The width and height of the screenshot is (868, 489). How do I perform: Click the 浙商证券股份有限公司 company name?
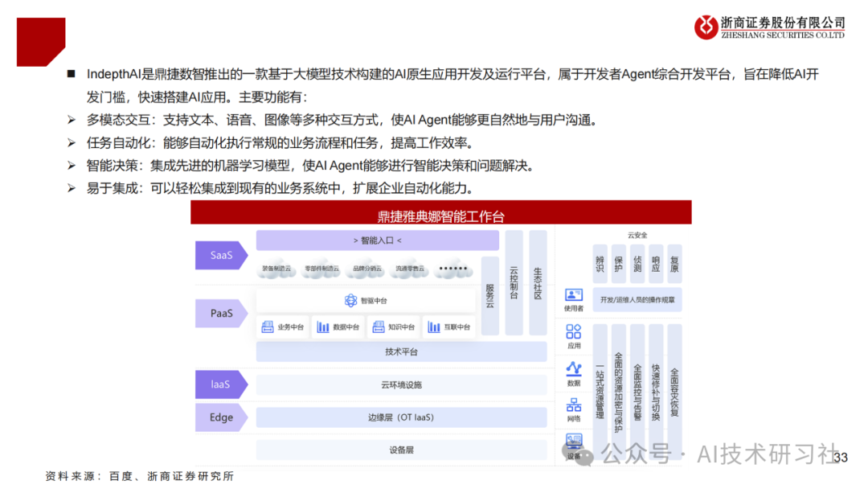coord(783,23)
